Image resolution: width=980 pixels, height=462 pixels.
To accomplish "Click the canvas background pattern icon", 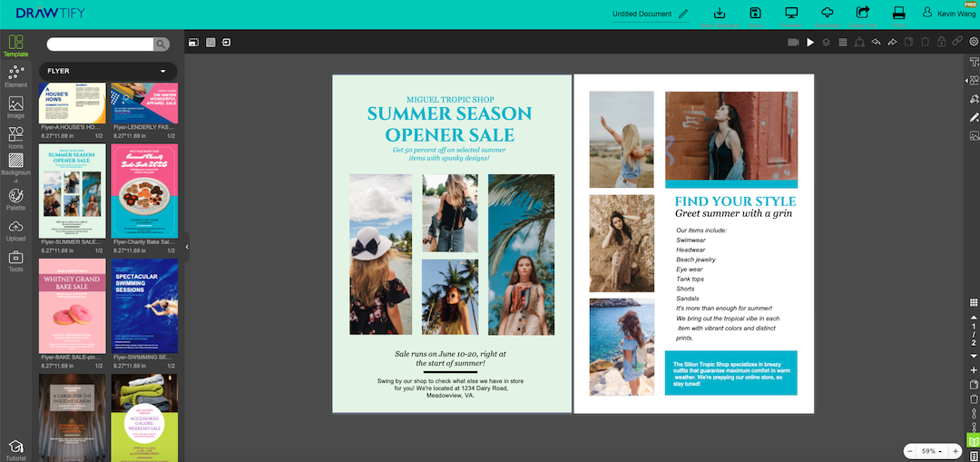I will pos(211,43).
